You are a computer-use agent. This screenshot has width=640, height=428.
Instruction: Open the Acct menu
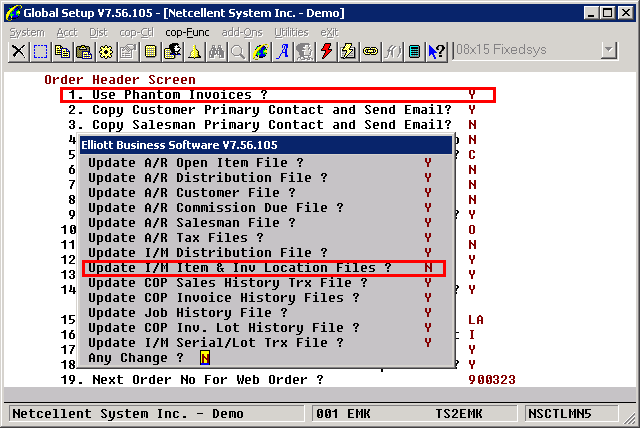pyautogui.click(x=67, y=32)
